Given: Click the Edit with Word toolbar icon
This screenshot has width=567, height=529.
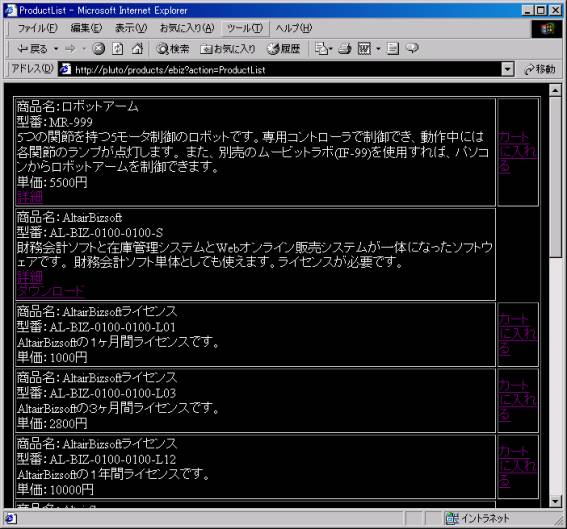Looking at the screenshot, I should [364, 48].
